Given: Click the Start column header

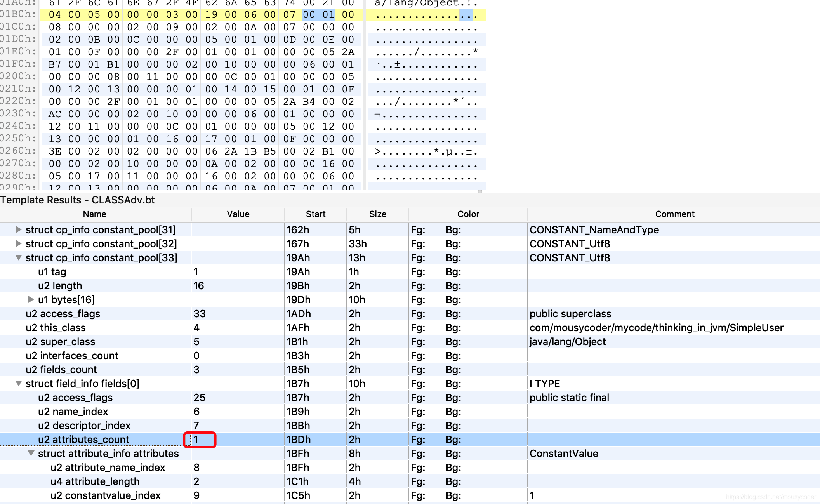Looking at the screenshot, I should tap(315, 214).
